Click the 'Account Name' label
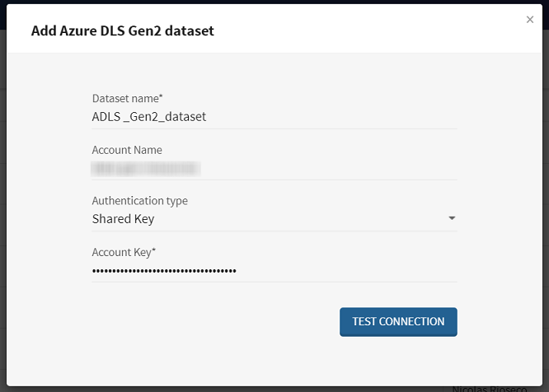Image resolution: width=549 pixels, height=392 pixels. (x=127, y=150)
